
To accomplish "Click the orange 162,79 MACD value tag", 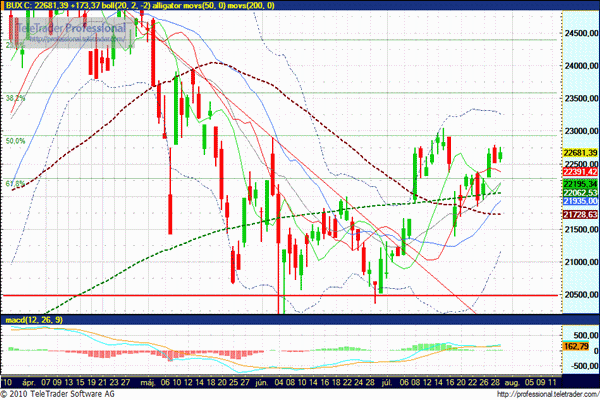I will click(578, 345).
